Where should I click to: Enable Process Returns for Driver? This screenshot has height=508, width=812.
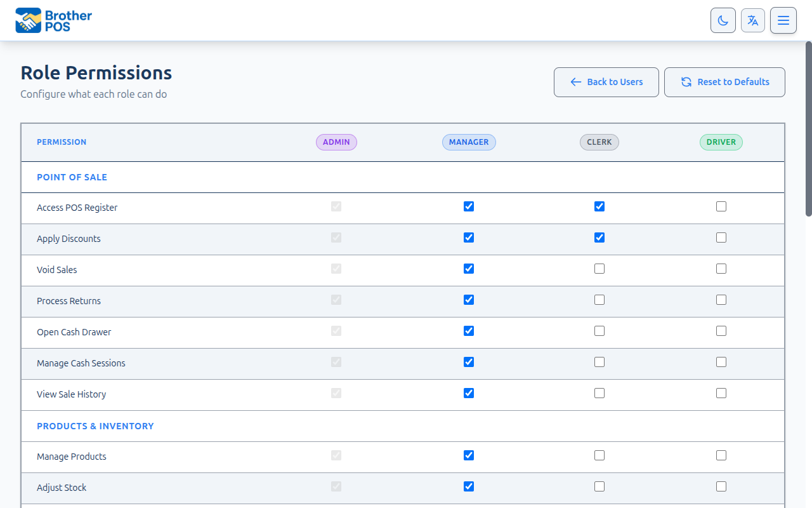(x=721, y=300)
